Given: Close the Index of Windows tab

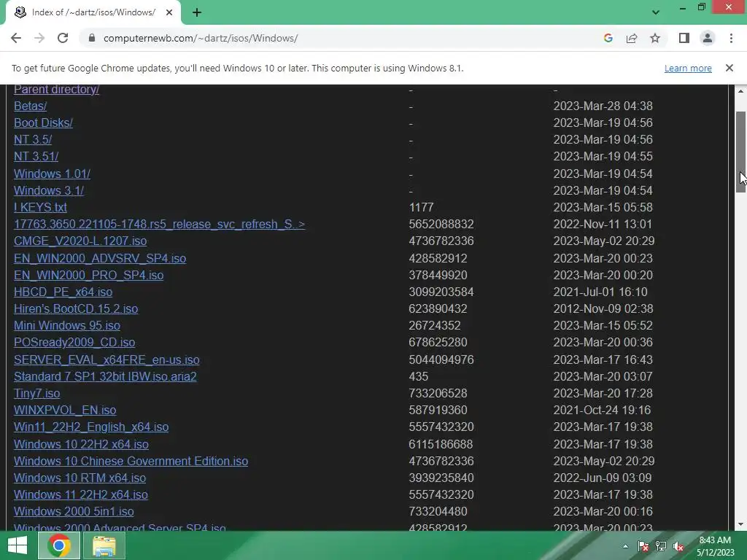Looking at the screenshot, I should point(169,13).
